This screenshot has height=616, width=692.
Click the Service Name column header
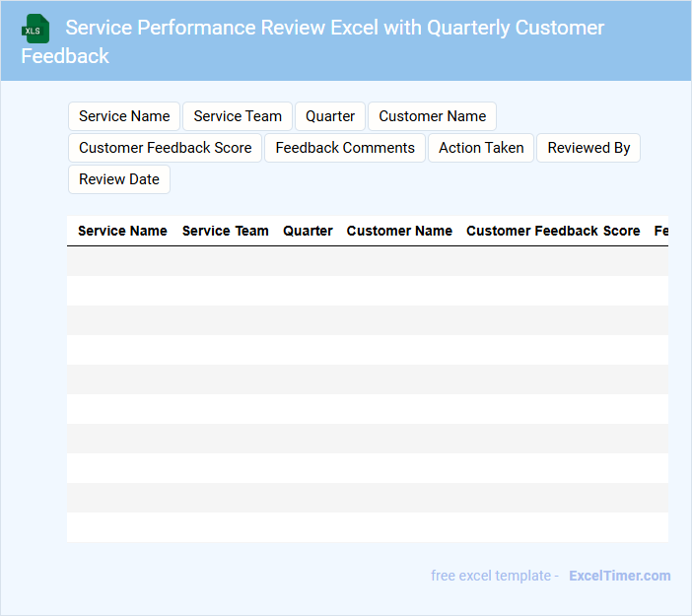pos(122,231)
